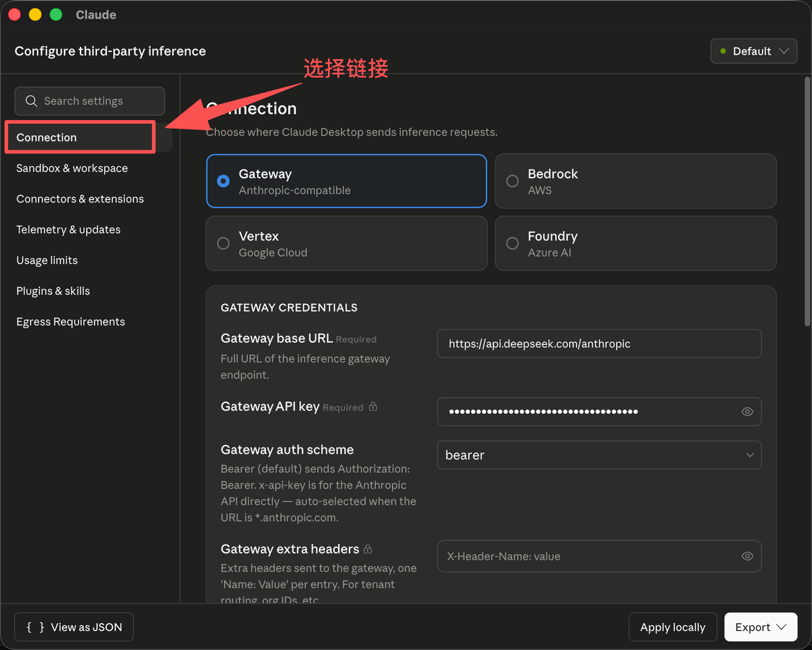Show Gateway extra headers value via eye icon
This screenshot has height=650, width=812.
[x=747, y=556]
